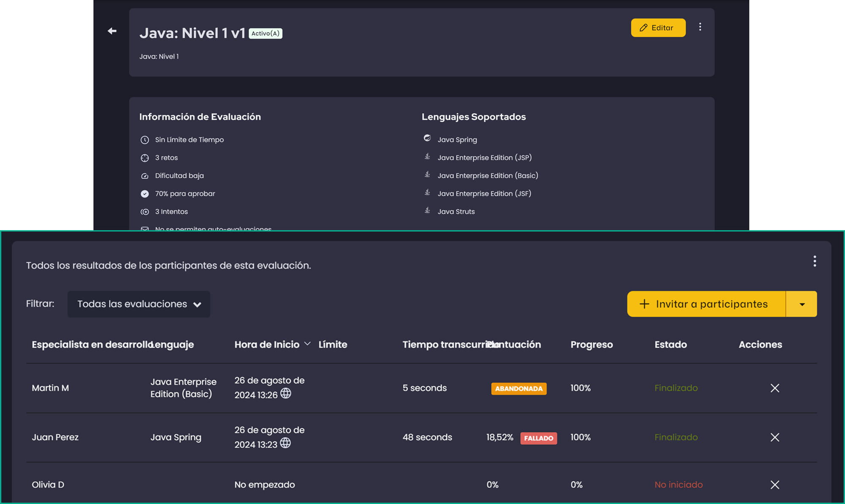Click the No iniciado status

pyautogui.click(x=679, y=485)
